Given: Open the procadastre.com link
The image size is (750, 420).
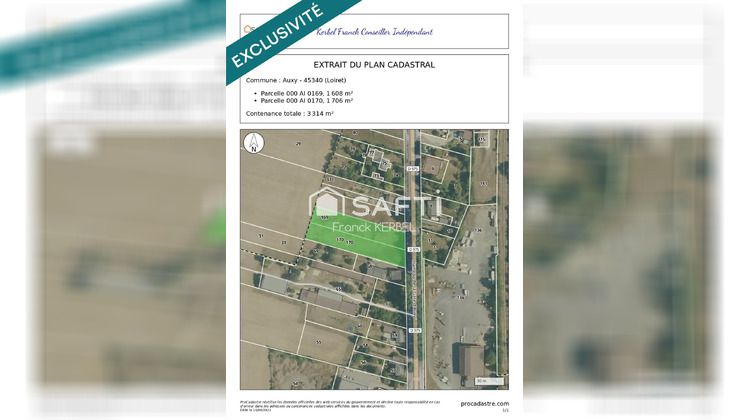Looking at the screenshot, I should [x=485, y=404].
